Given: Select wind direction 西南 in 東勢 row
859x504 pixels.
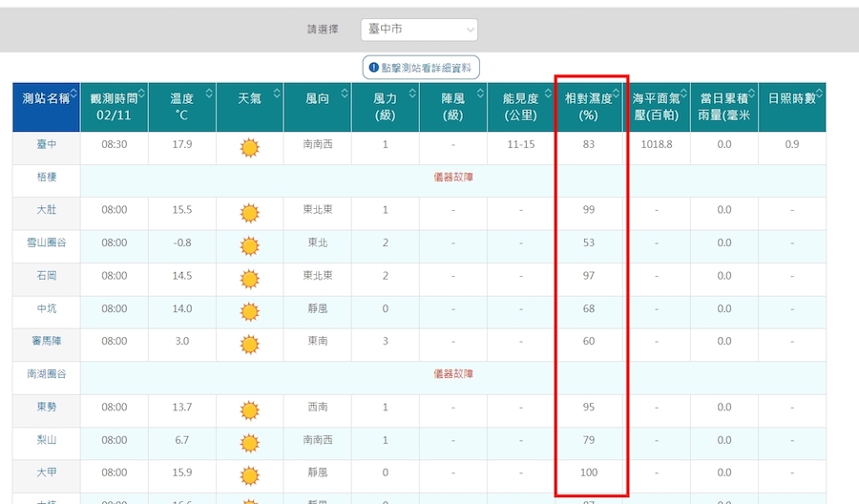Looking at the screenshot, I should 318,407.
